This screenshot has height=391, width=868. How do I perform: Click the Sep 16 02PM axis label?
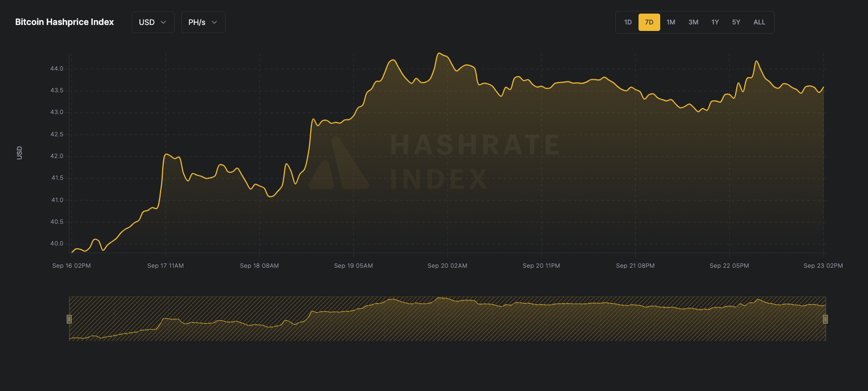coord(72,266)
